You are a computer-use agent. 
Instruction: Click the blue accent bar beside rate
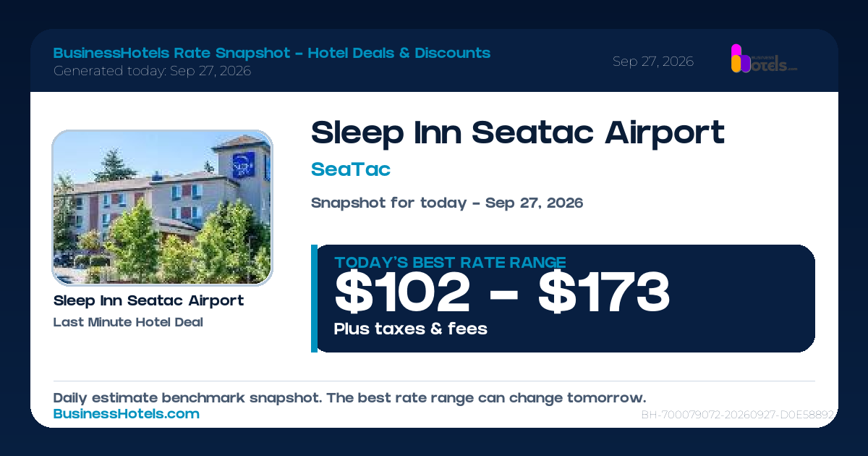pyautogui.click(x=314, y=298)
